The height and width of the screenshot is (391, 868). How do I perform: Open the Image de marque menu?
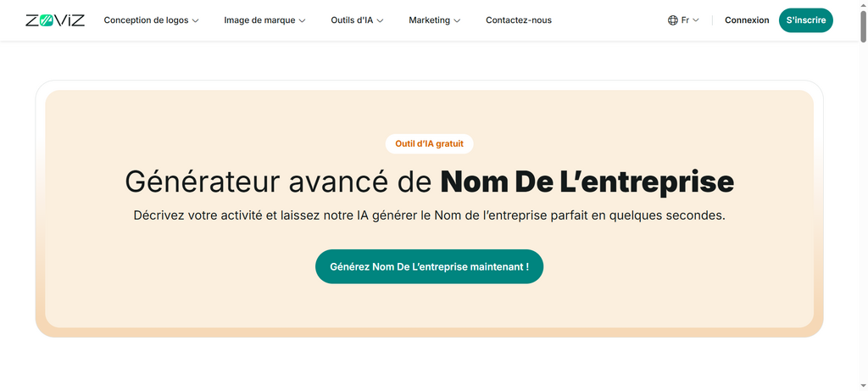pos(259,20)
